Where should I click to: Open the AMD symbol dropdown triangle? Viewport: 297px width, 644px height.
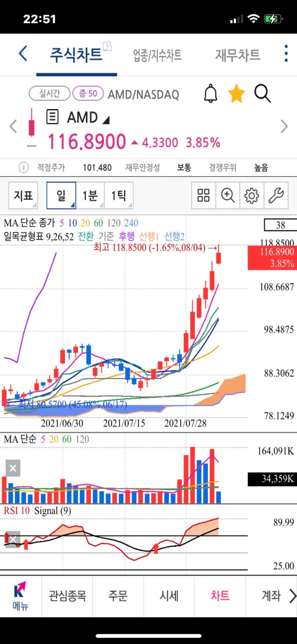[106, 120]
